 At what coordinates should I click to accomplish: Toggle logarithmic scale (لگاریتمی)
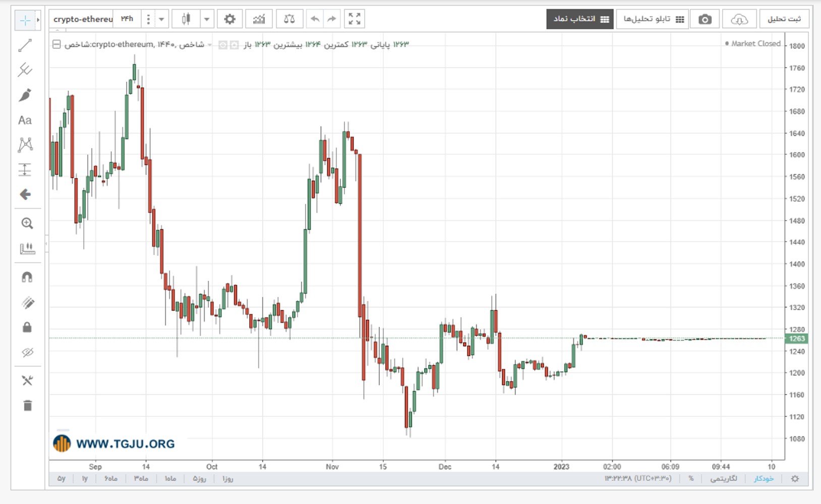point(723,479)
